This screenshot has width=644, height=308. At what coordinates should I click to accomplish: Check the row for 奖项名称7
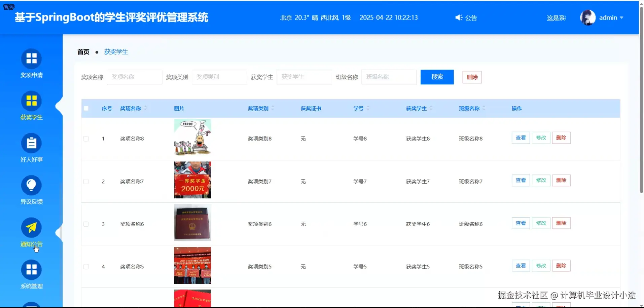coord(86,181)
